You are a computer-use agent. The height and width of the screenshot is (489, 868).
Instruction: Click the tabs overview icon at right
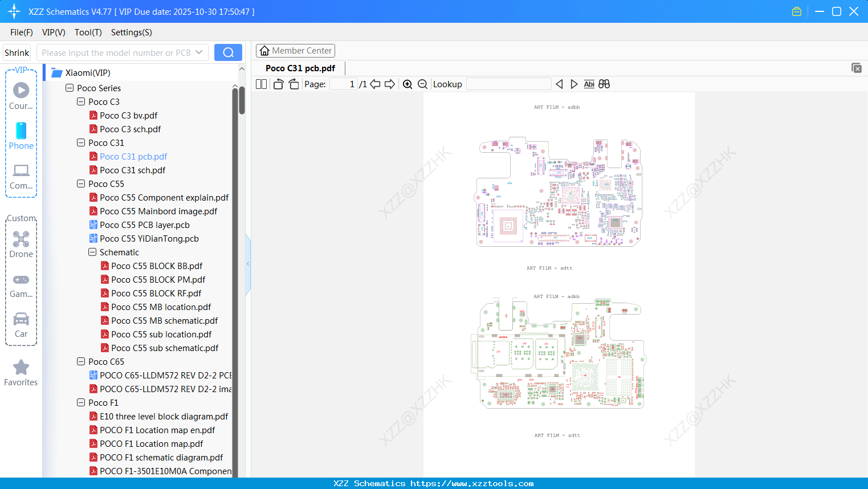857,68
